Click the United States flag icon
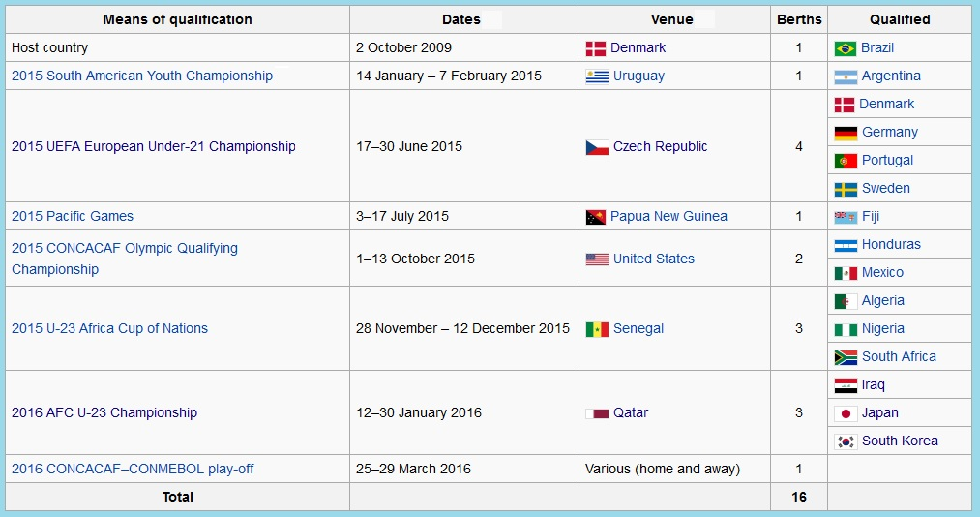The width and height of the screenshot is (980, 517). [x=597, y=259]
